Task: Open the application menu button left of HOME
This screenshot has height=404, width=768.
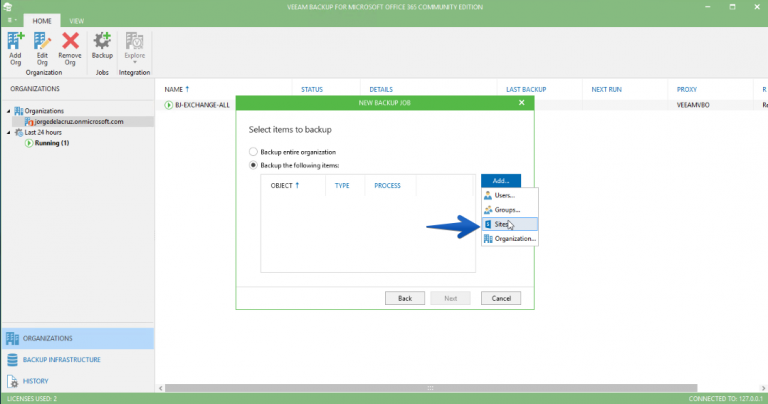Action: click(12, 21)
